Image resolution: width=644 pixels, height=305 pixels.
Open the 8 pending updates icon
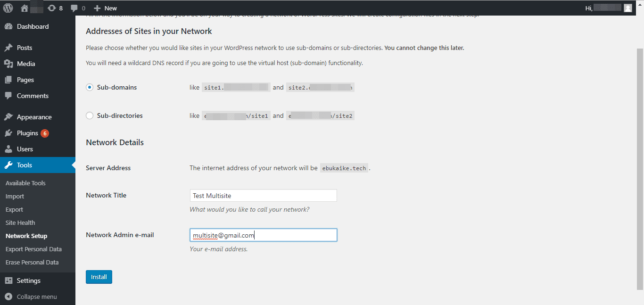tap(51, 8)
